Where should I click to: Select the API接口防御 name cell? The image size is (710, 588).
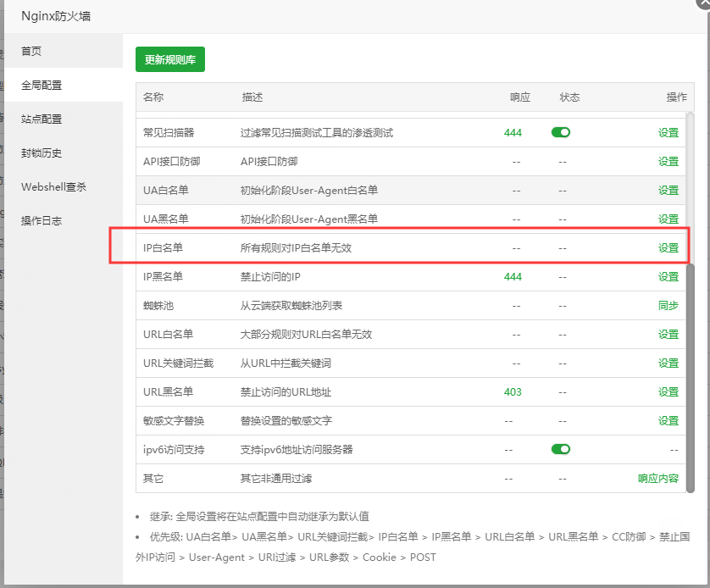click(x=172, y=162)
